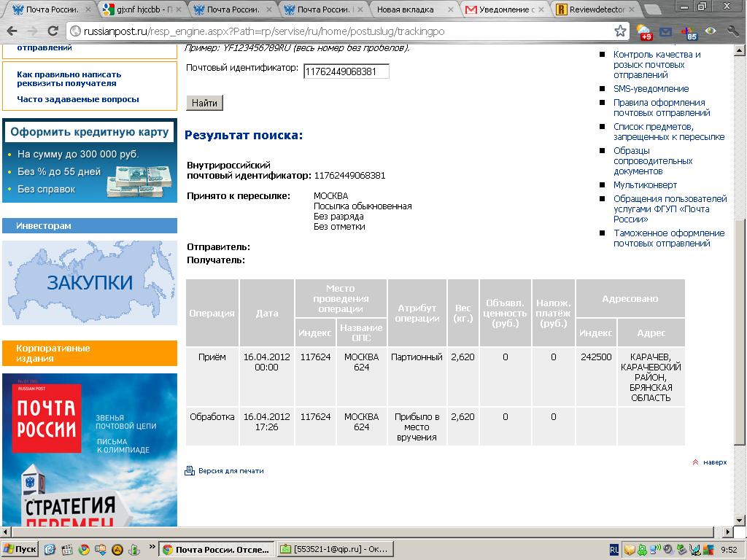Click the наверх link to scroll up
Viewport: 747px width, 560px height.
pyautogui.click(x=714, y=462)
